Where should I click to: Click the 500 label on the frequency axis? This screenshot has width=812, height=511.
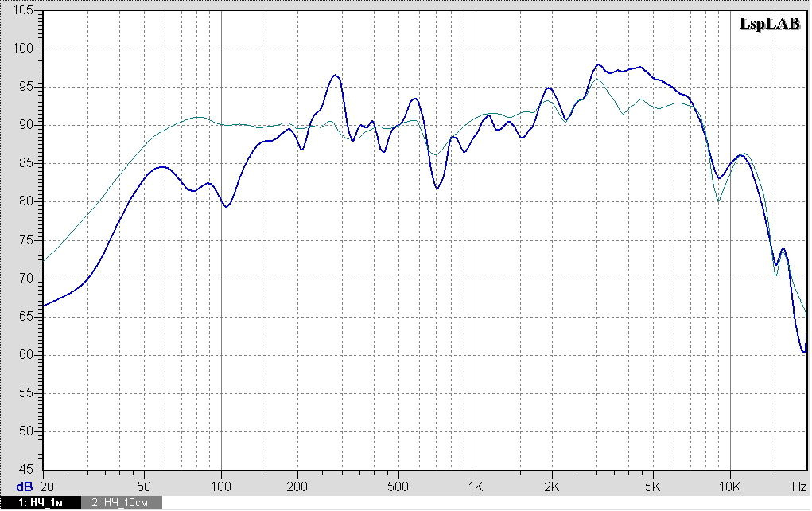(398, 485)
